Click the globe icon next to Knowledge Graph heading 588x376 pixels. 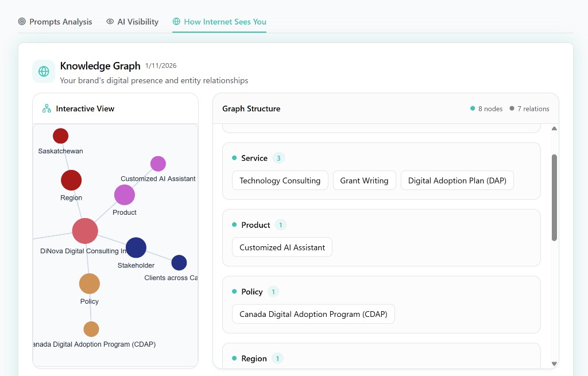coord(43,71)
